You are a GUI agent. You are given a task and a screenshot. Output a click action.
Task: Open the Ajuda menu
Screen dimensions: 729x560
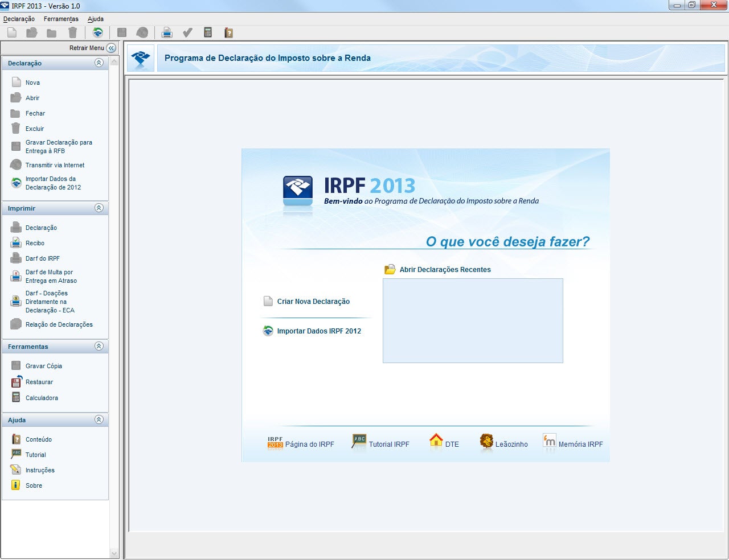point(95,19)
